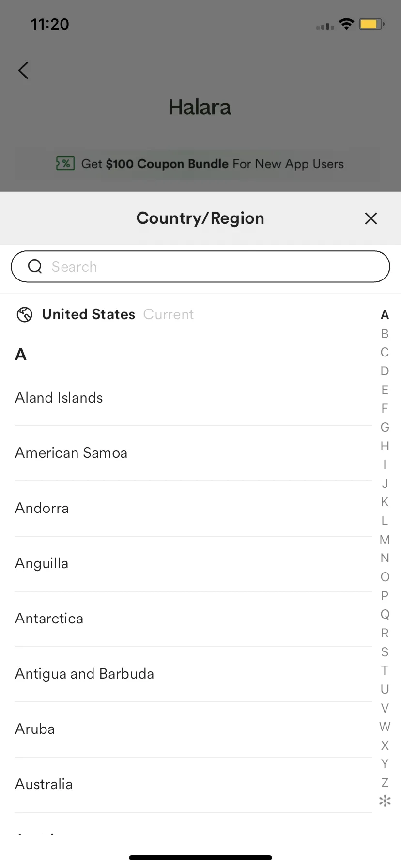Select United States current region
Image resolution: width=401 pixels, height=868 pixels.
tap(89, 315)
